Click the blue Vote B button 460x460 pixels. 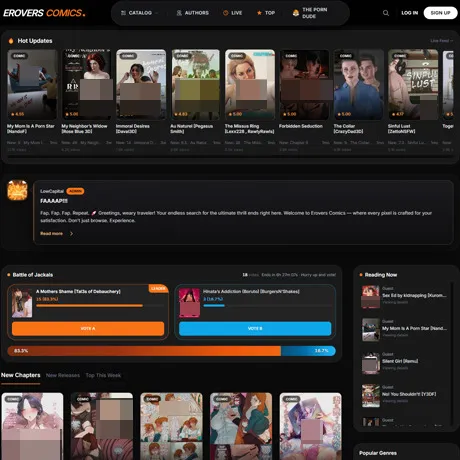click(255, 328)
